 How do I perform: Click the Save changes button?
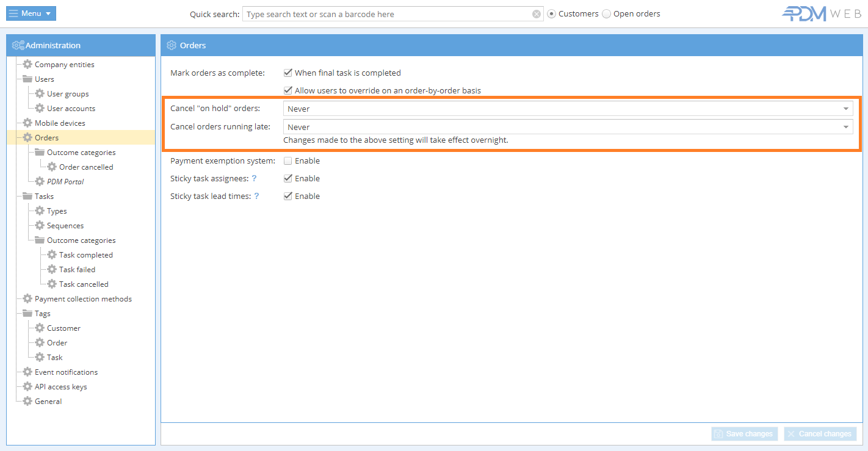coord(744,434)
